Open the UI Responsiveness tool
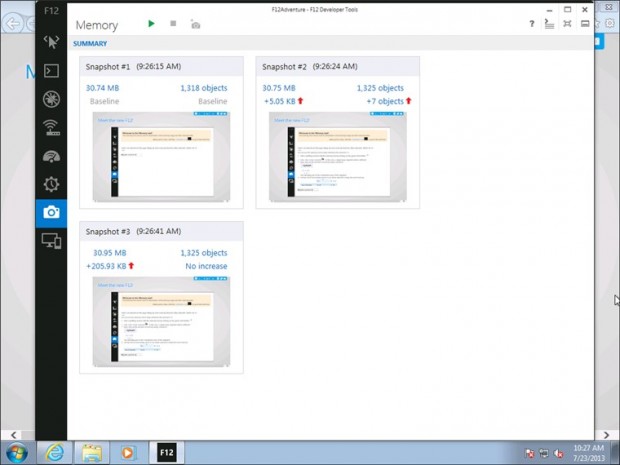The image size is (620, 465). click(51, 156)
